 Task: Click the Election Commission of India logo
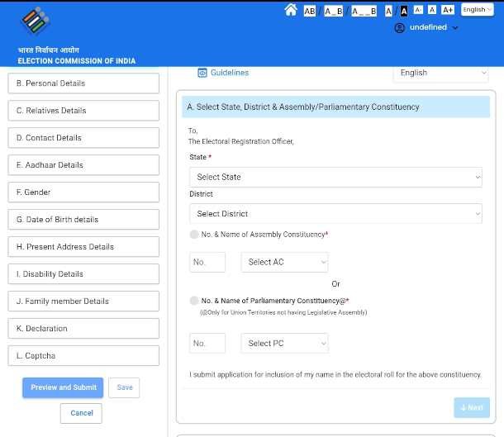point(35,22)
